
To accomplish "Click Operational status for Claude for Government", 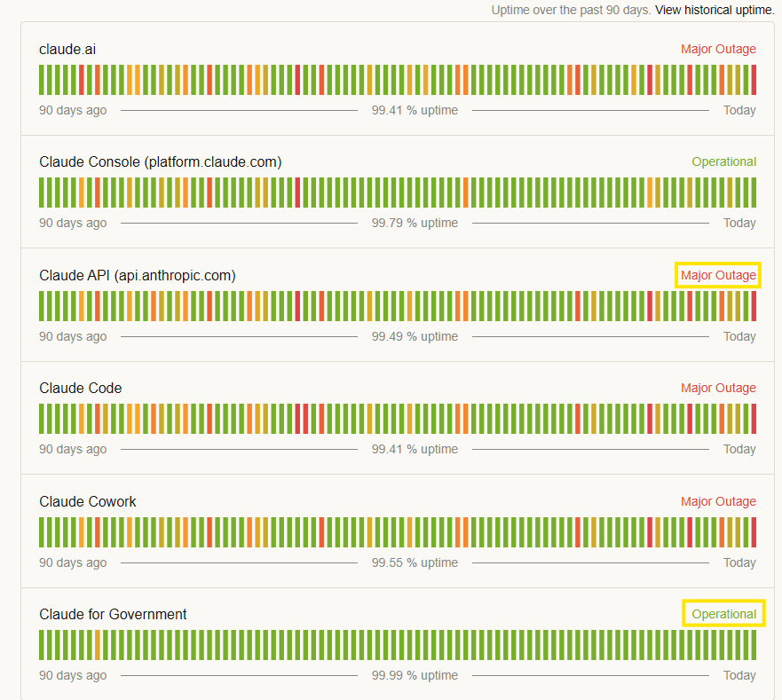I will click(x=723, y=614).
